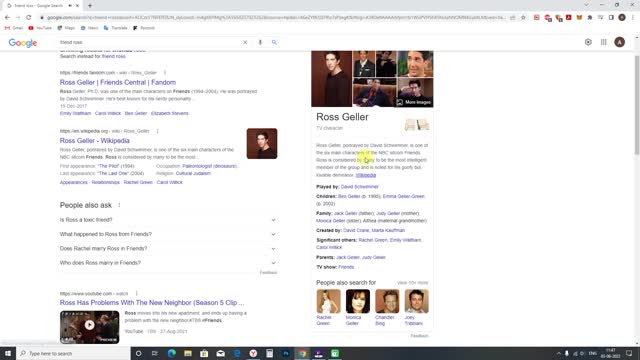This screenshot has width=640, height=360.
Task: Open the Wikipedia source link in knowledge panel
Action: coord(366,175)
